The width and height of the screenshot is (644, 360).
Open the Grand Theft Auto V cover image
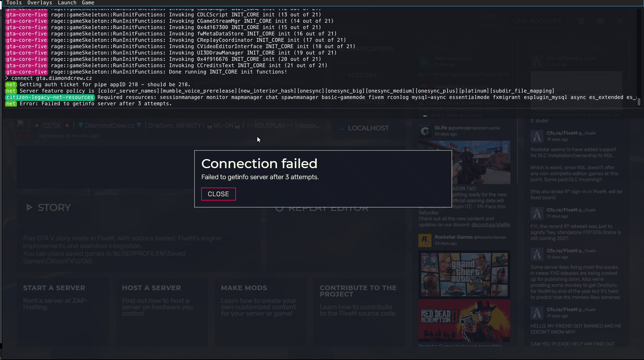tap(464, 275)
